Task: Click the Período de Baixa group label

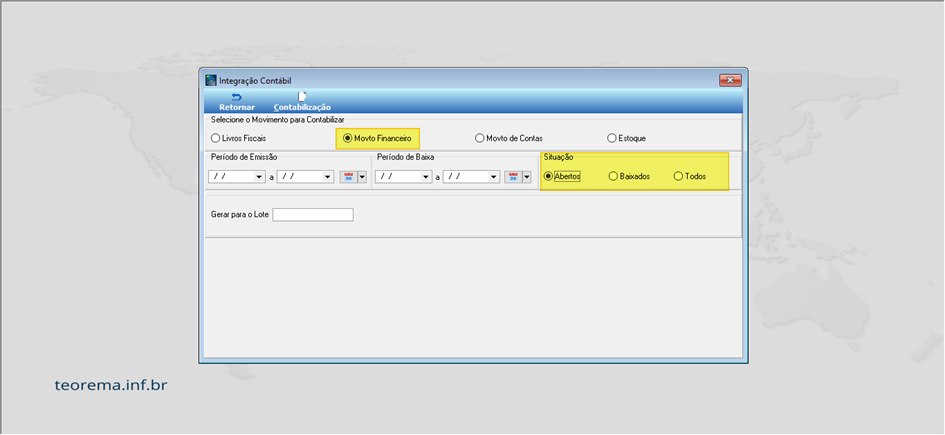Action: click(406, 157)
